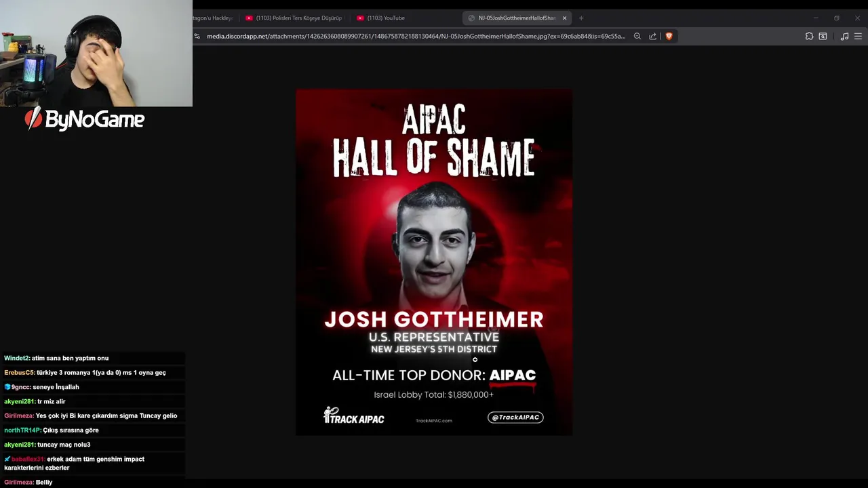The height and width of the screenshot is (488, 868).
Task: Click the 'JOSH GOTTHEIMER' name text
Action: tap(434, 319)
